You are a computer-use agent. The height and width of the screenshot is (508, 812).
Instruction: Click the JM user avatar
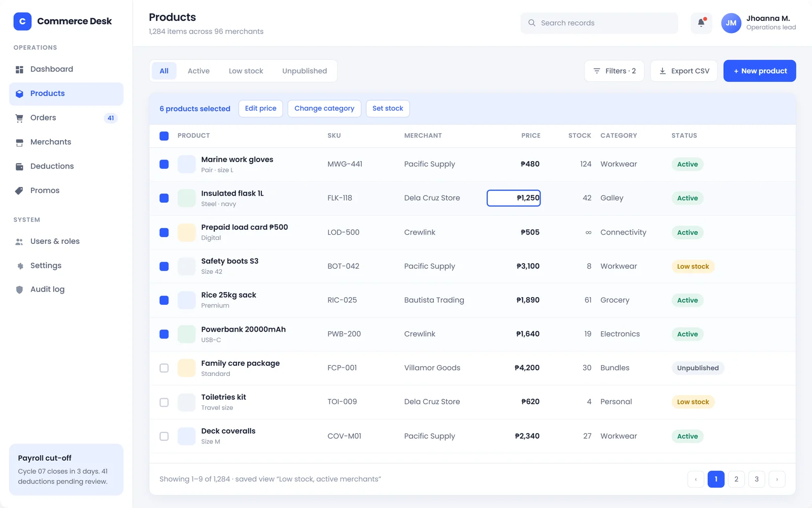731,23
